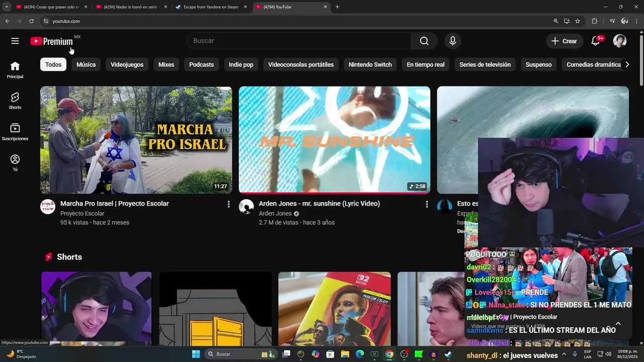644x362 pixels.
Task: Click the Buscar search field
Action: pos(298,41)
